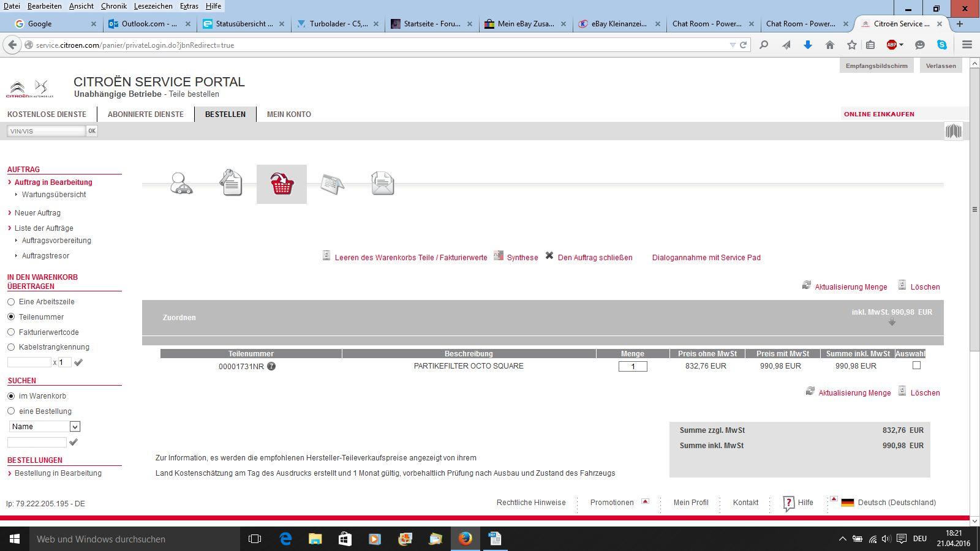Image resolution: width=980 pixels, height=551 pixels.
Task: Open the calendar step icon
Action: pyautogui.click(x=332, y=184)
